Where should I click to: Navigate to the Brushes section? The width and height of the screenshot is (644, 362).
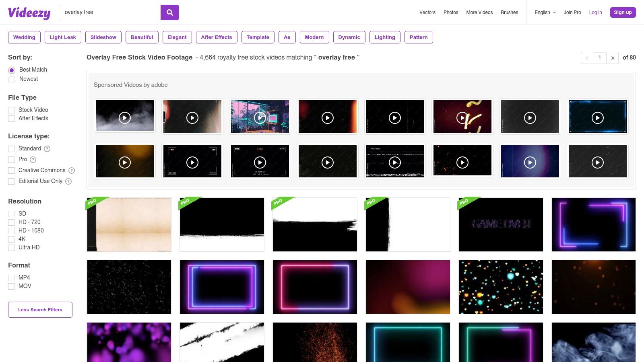tap(509, 12)
